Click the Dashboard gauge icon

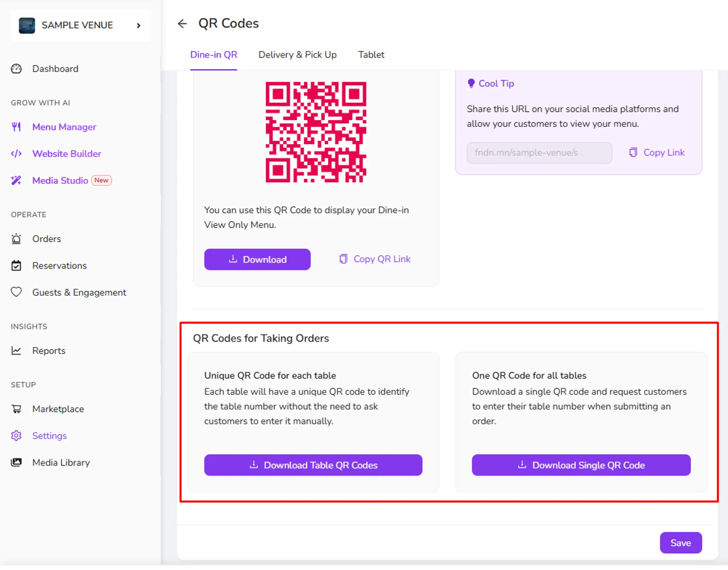click(x=16, y=69)
